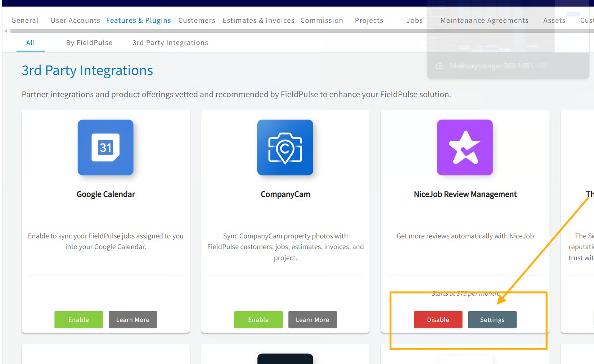Click the CompanyCam card title

tap(285, 194)
